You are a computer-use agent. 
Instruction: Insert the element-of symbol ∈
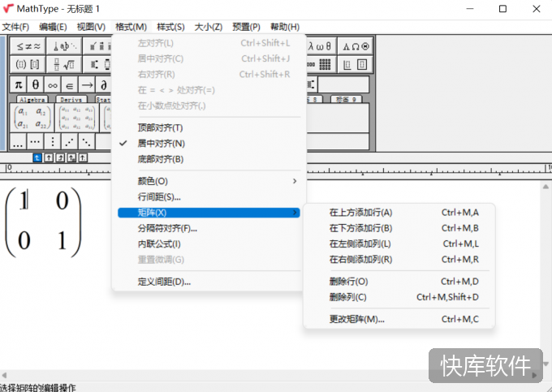point(70,84)
